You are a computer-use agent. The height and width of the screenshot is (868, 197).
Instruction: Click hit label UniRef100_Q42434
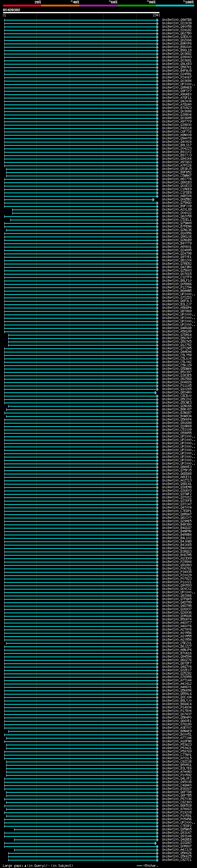click(x=177, y=101)
